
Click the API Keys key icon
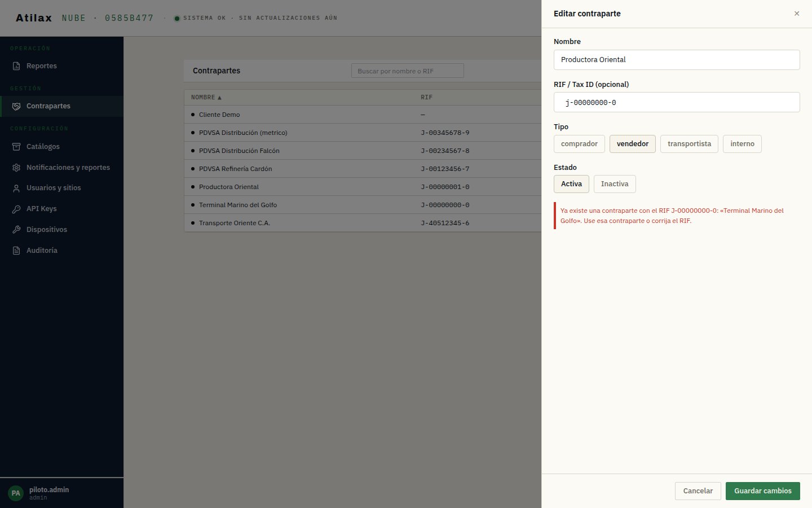[16, 209]
